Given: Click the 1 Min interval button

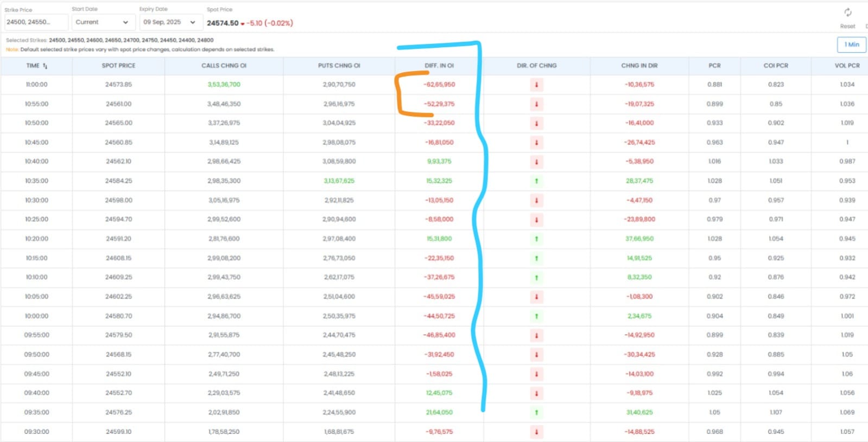Looking at the screenshot, I should 851,44.
